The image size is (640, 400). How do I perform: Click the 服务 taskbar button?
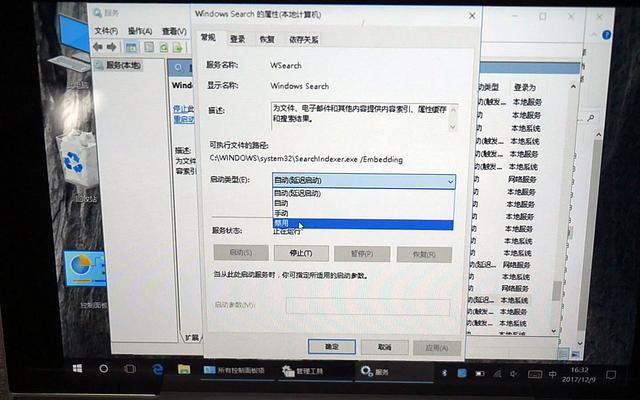click(x=394, y=372)
